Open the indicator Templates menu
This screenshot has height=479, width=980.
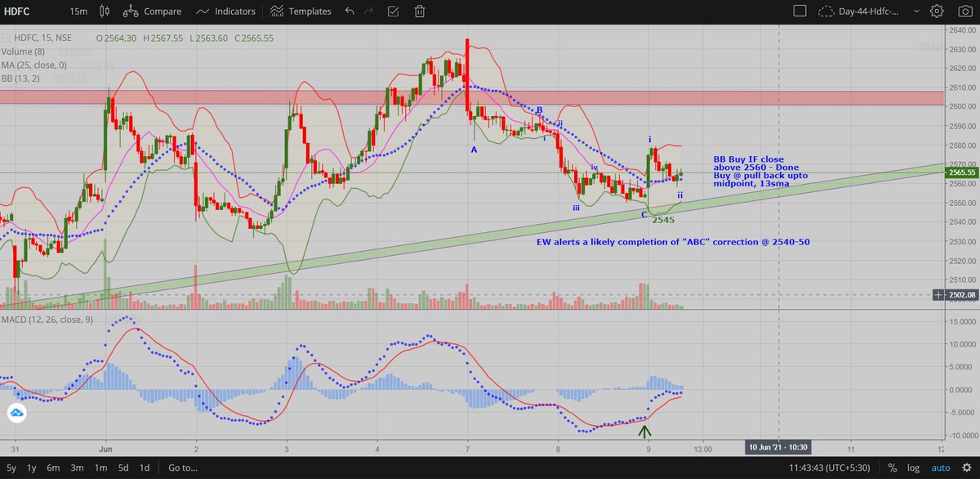point(301,11)
